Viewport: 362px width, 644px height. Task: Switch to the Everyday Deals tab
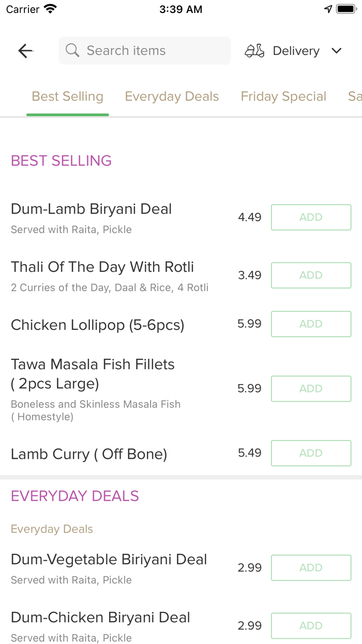pos(172,97)
